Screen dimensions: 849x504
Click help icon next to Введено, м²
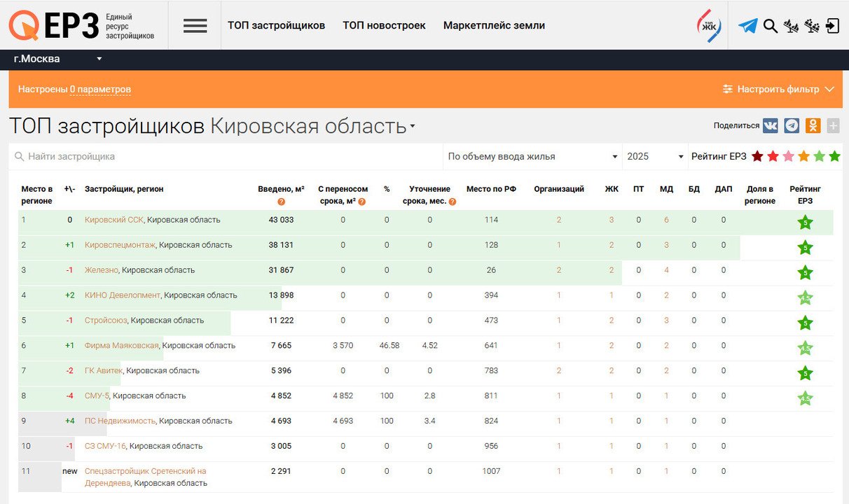(x=281, y=202)
